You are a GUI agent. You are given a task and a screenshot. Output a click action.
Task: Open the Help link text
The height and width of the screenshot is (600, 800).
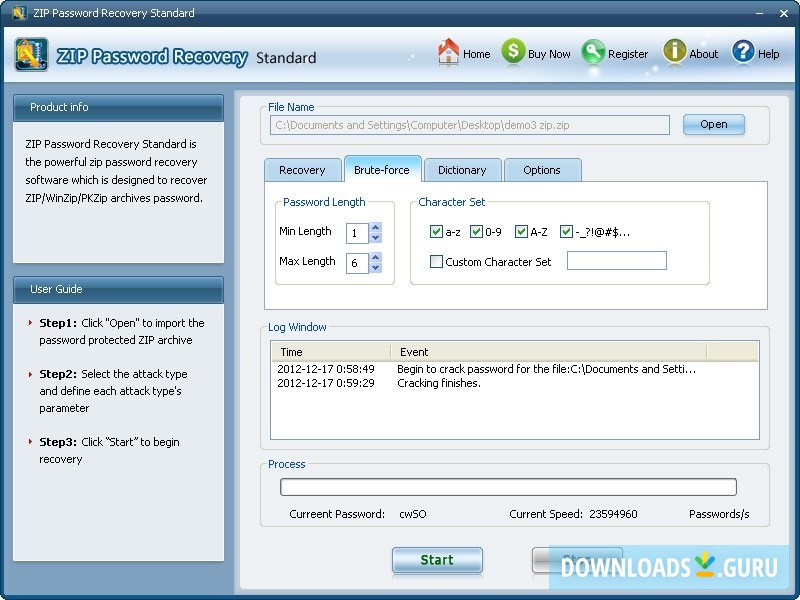(768, 54)
